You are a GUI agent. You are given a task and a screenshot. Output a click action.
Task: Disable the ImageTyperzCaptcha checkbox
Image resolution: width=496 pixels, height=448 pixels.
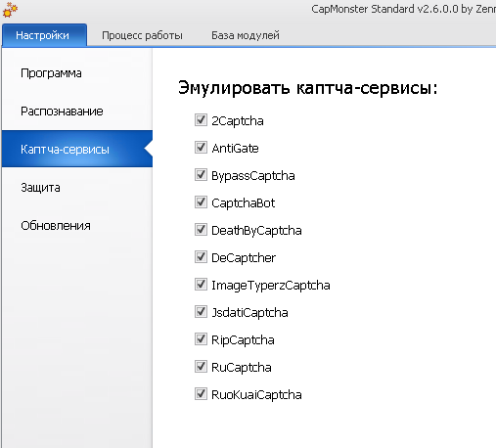click(x=201, y=285)
